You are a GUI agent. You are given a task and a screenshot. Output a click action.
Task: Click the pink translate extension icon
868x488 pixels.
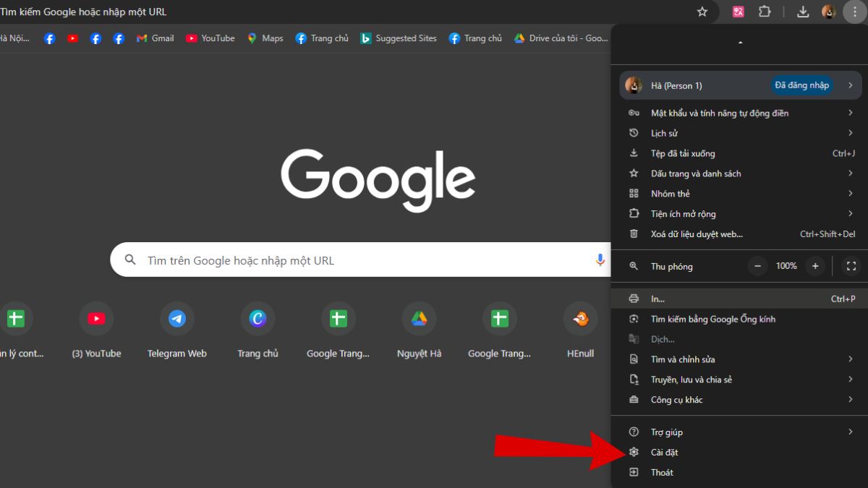point(739,12)
